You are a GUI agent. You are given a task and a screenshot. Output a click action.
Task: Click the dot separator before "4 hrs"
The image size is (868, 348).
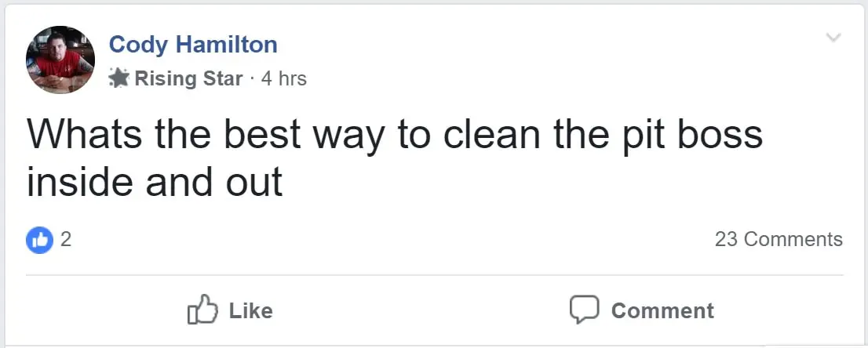coord(252,78)
